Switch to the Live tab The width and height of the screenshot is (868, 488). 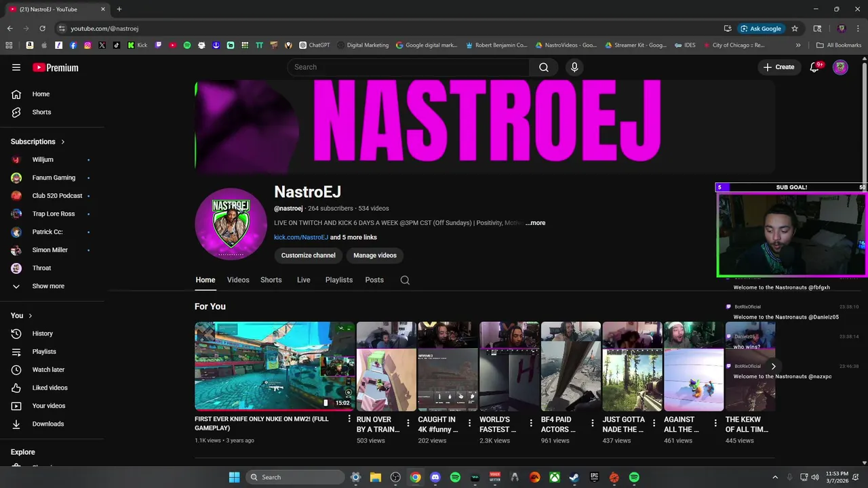pyautogui.click(x=304, y=280)
